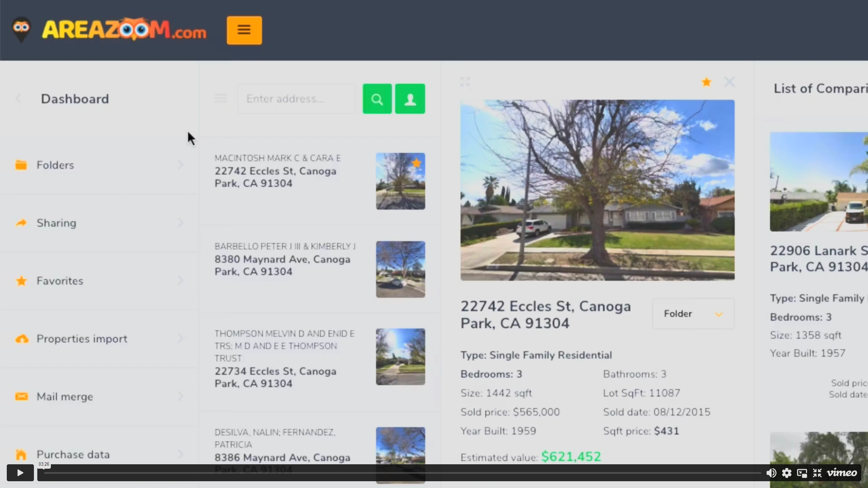Open the Folder dropdown
The height and width of the screenshot is (488, 868).
[x=693, y=313]
